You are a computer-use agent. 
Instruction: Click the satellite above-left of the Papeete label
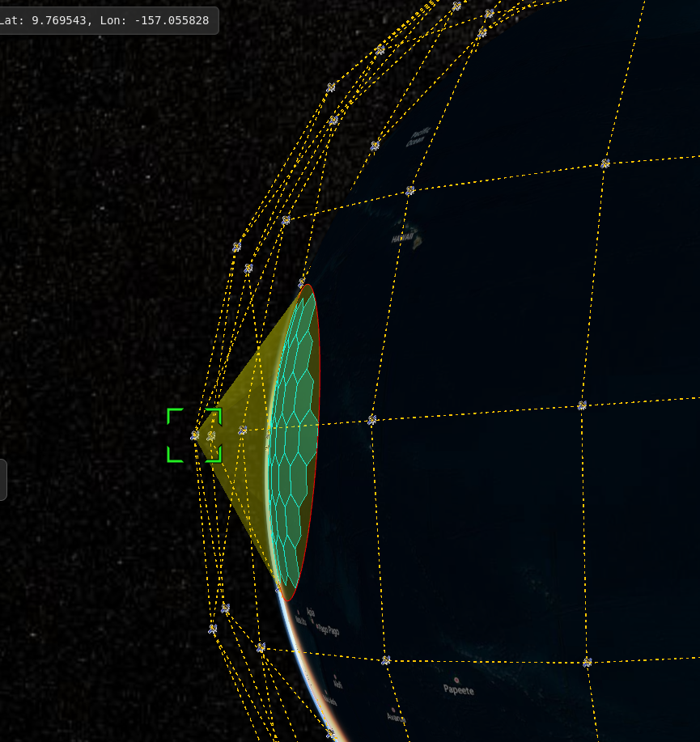coord(386,660)
